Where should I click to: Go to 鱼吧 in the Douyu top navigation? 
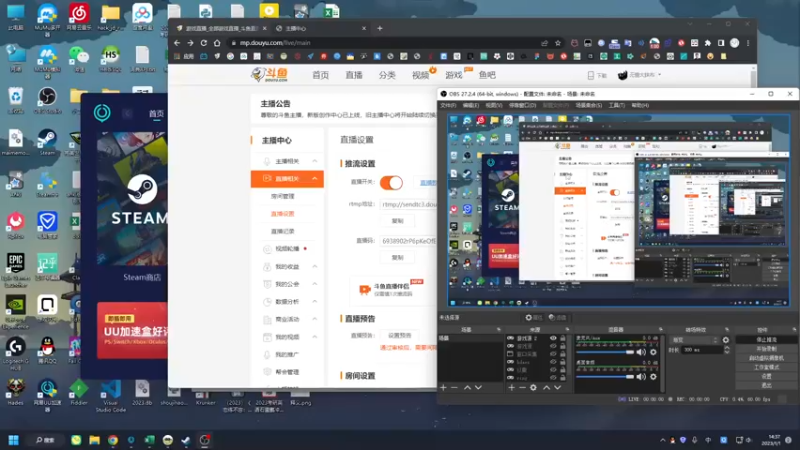pyautogui.click(x=487, y=75)
